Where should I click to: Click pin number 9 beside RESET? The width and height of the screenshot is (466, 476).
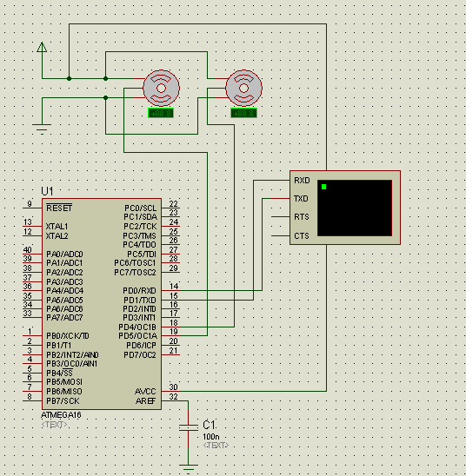click(30, 203)
